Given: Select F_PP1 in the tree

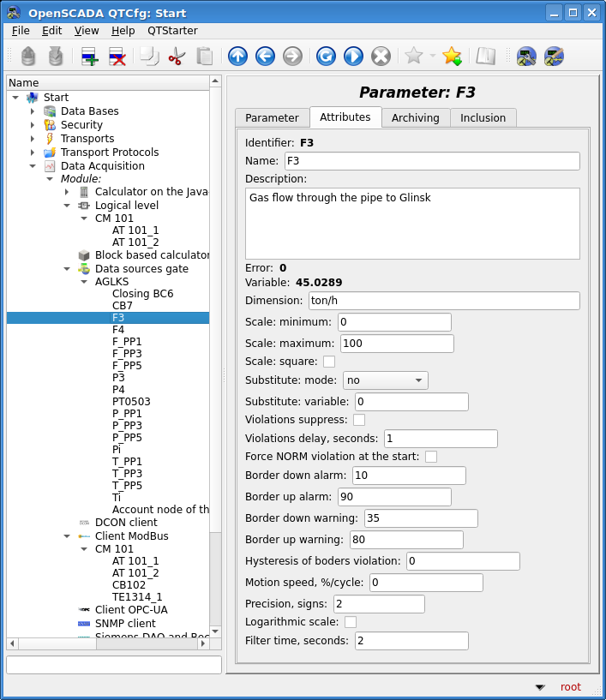Looking at the screenshot, I should pyautogui.click(x=127, y=341).
